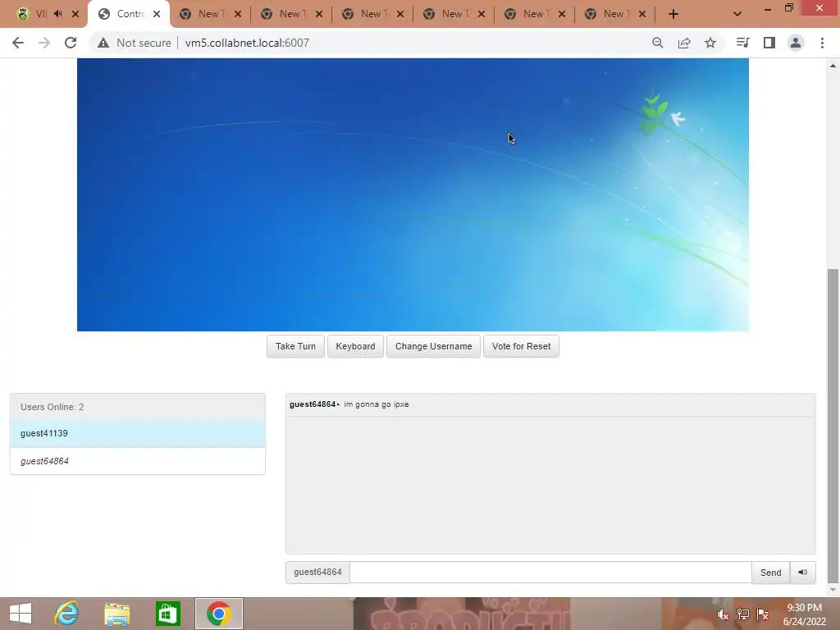The height and width of the screenshot is (630, 840).
Task: Click the chat message input field
Action: 550,572
